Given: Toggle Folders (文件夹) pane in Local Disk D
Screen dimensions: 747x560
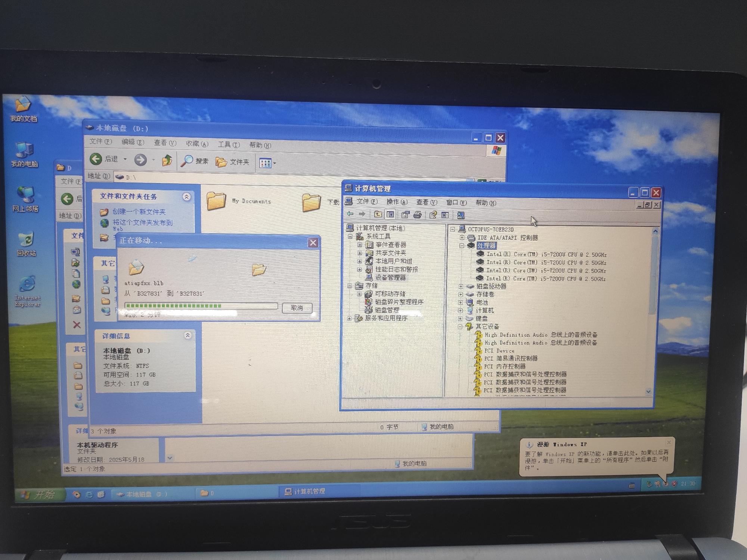Looking at the screenshot, I should click(232, 162).
